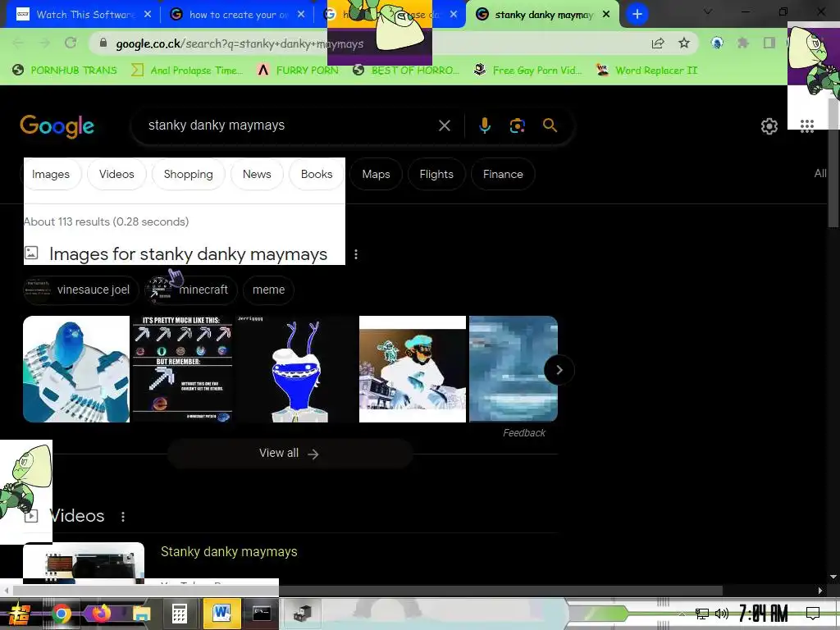Click the vertical scrollbar down arrow
840x630 pixels.
click(833, 577)
